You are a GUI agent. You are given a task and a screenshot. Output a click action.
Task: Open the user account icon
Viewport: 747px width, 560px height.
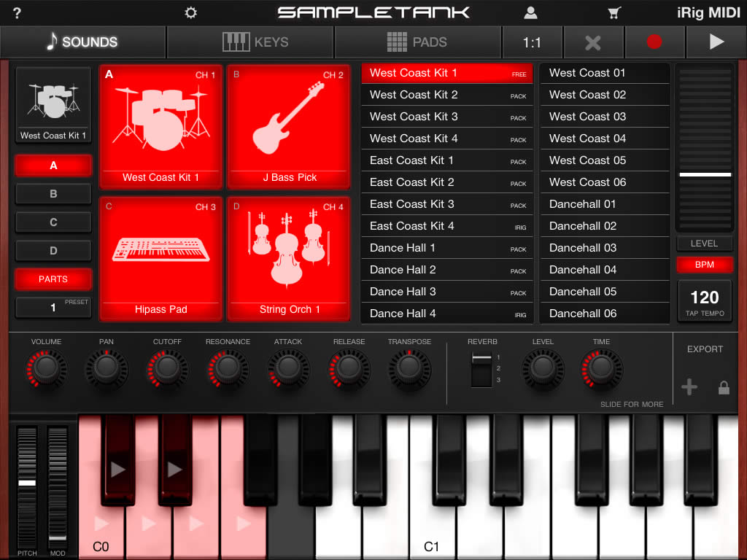click(530, 12)
